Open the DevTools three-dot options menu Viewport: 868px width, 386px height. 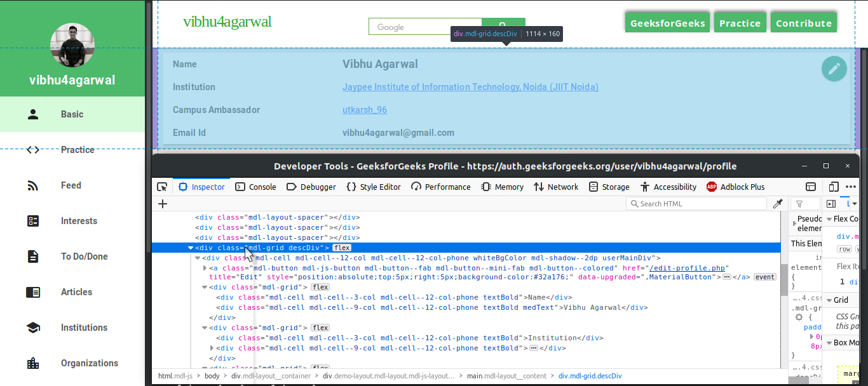pos(851,187)
